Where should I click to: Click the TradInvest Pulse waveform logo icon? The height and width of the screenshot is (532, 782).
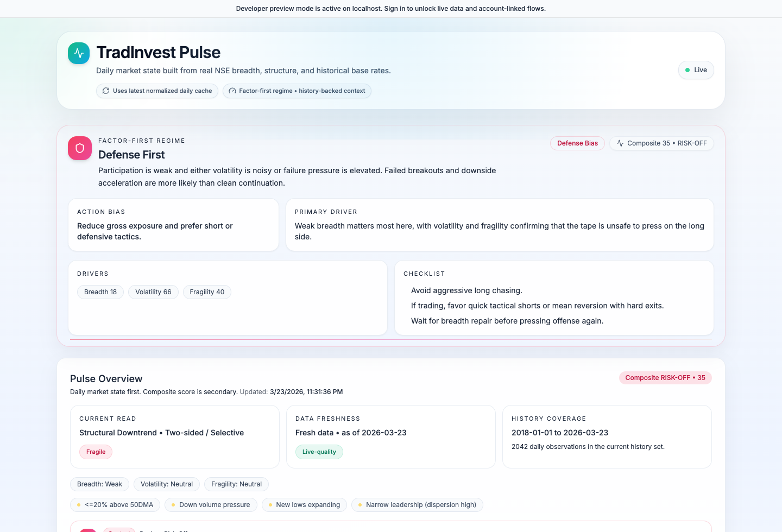(79, 53)
